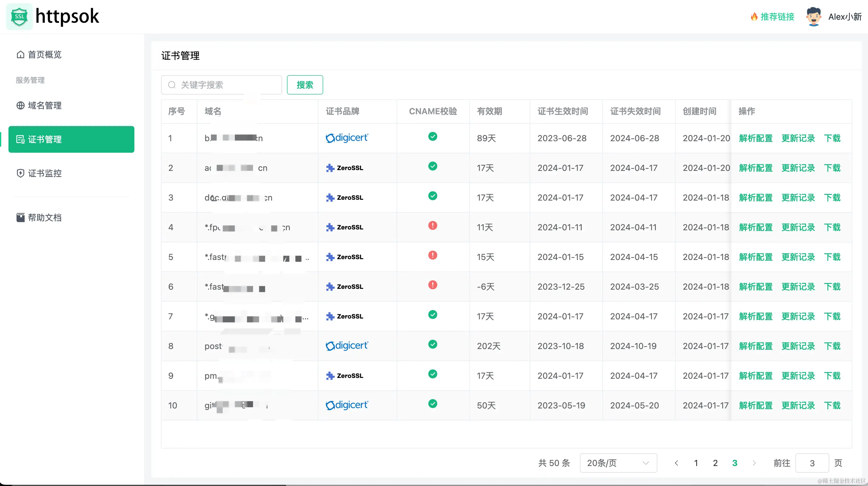Viewport: 868px width, 486px height.
Task: Click the fire icon beside 推荐链接
Action: click(754, 17)
